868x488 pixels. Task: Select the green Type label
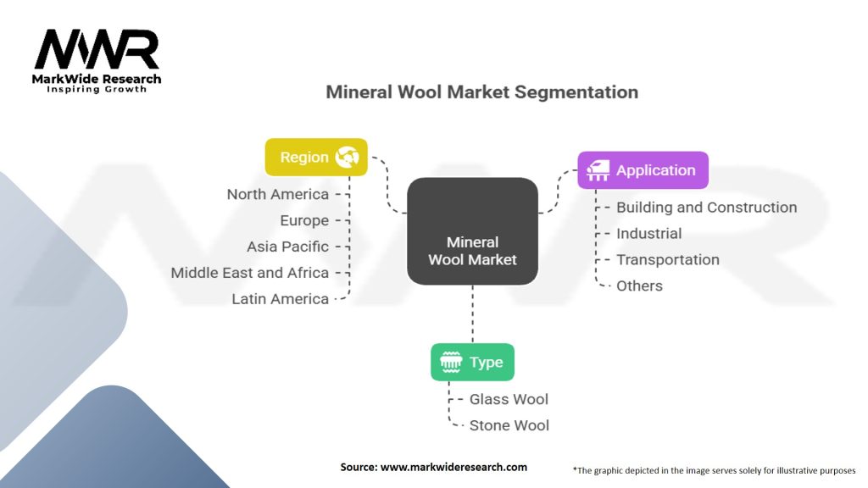487,362
